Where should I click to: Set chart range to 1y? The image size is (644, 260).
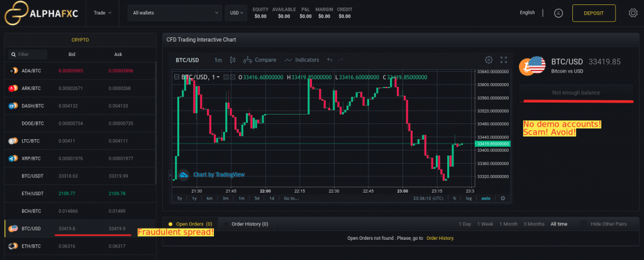[194, 198]
